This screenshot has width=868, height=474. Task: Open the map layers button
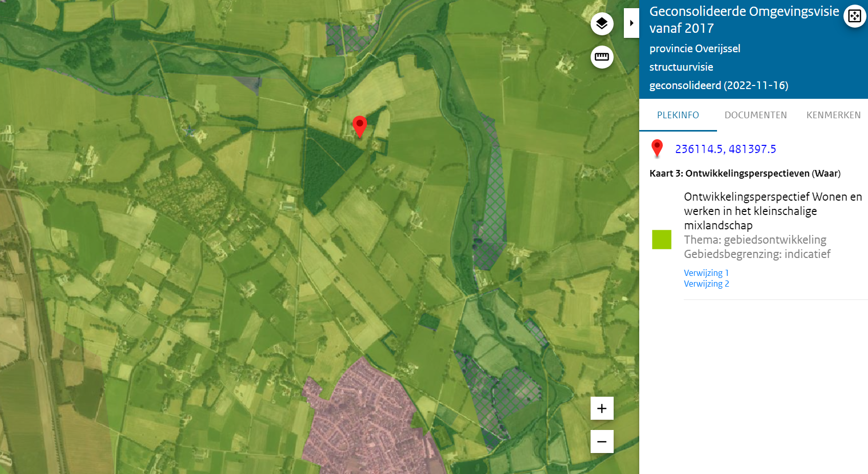(602, 24)
